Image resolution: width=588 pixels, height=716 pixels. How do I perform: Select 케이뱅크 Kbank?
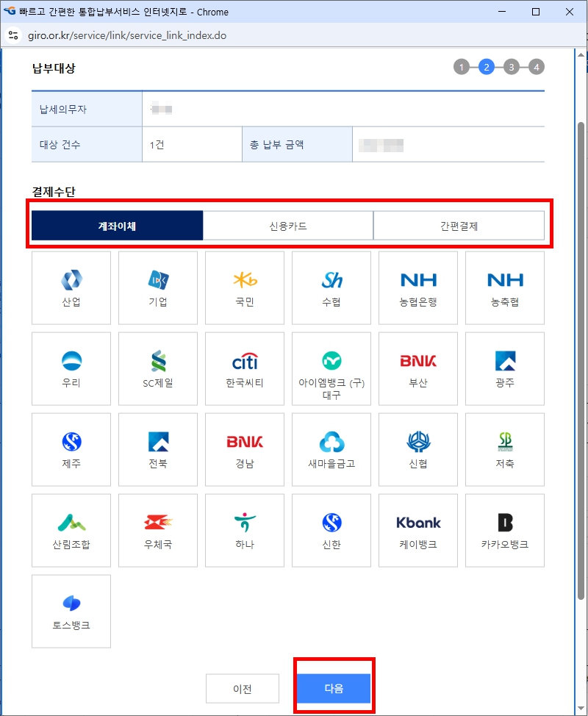tap(418, 530)
